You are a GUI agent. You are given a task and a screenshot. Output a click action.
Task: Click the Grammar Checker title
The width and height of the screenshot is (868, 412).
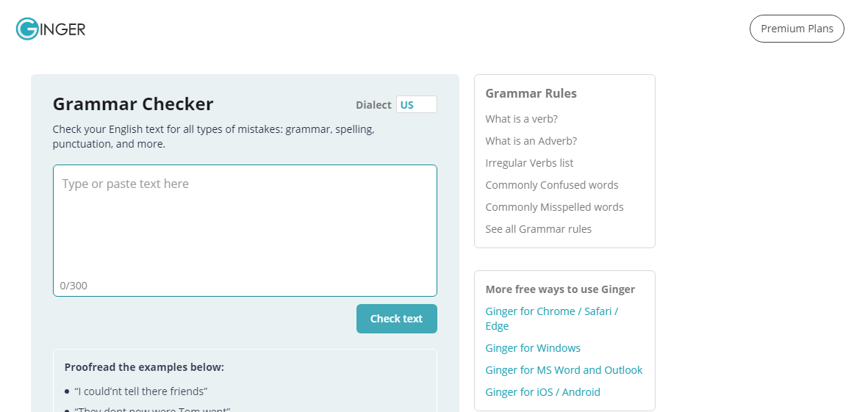(x=133, y=104)
